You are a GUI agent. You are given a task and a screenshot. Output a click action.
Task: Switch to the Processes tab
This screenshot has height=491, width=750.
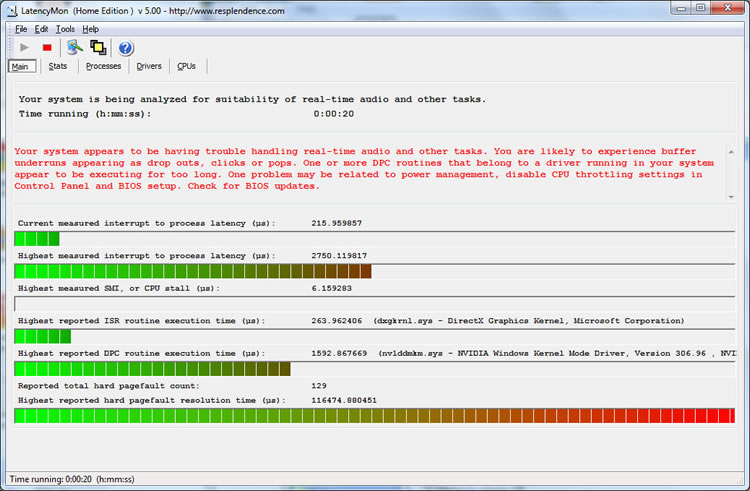tap(103, 66)
